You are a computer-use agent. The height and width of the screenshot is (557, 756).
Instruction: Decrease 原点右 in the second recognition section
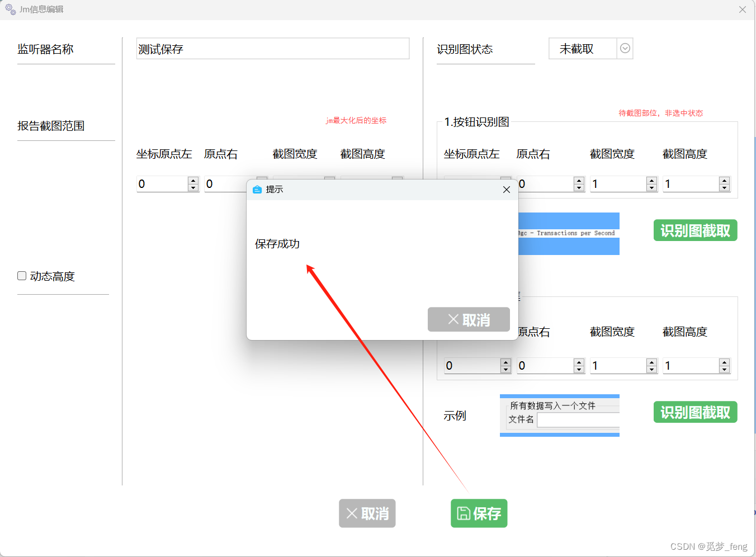click(579, 370)
